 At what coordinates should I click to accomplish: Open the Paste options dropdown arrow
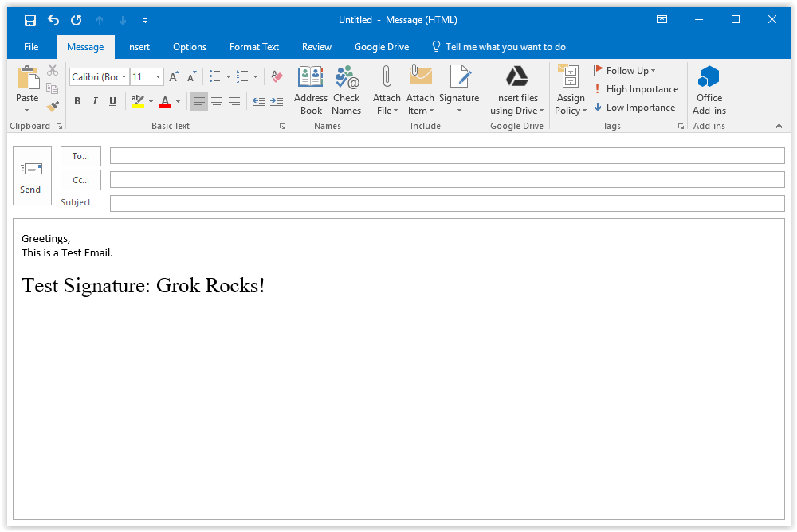(x=27, y=110)
